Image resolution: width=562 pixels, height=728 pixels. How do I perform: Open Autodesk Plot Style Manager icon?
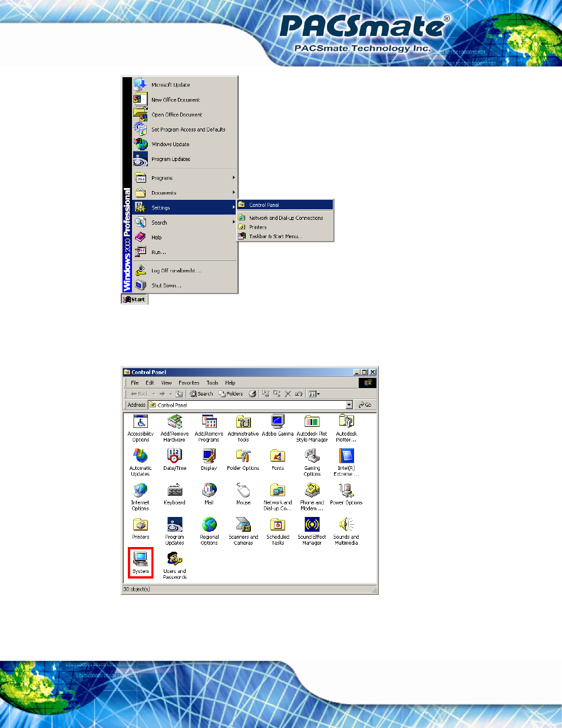coord(312,429)
